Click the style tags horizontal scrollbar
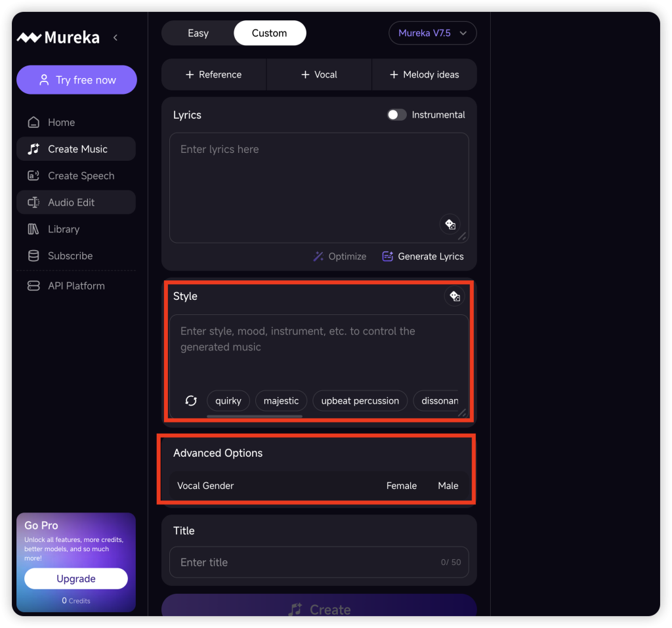The width and height of the screenshot is (672, 628). 255,416
